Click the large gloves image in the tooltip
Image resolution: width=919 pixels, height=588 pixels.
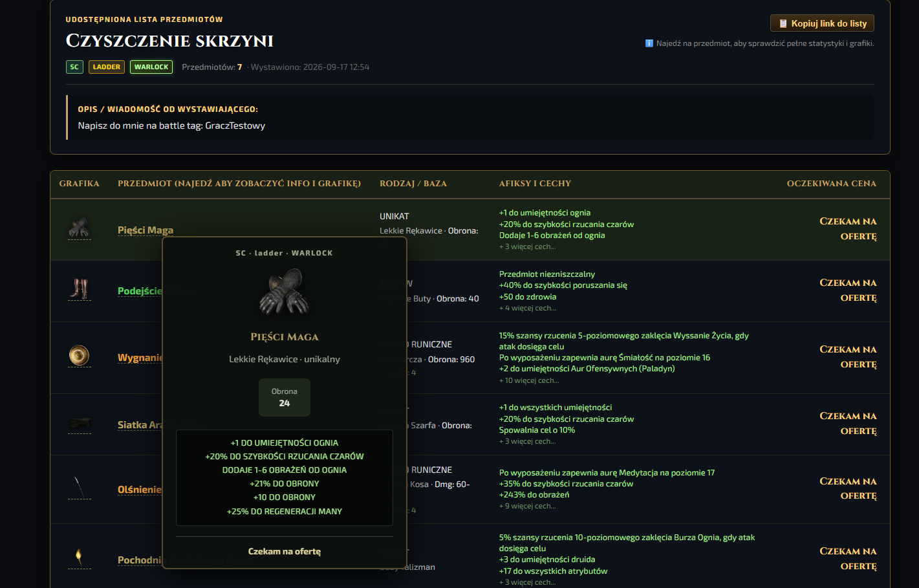285,292
